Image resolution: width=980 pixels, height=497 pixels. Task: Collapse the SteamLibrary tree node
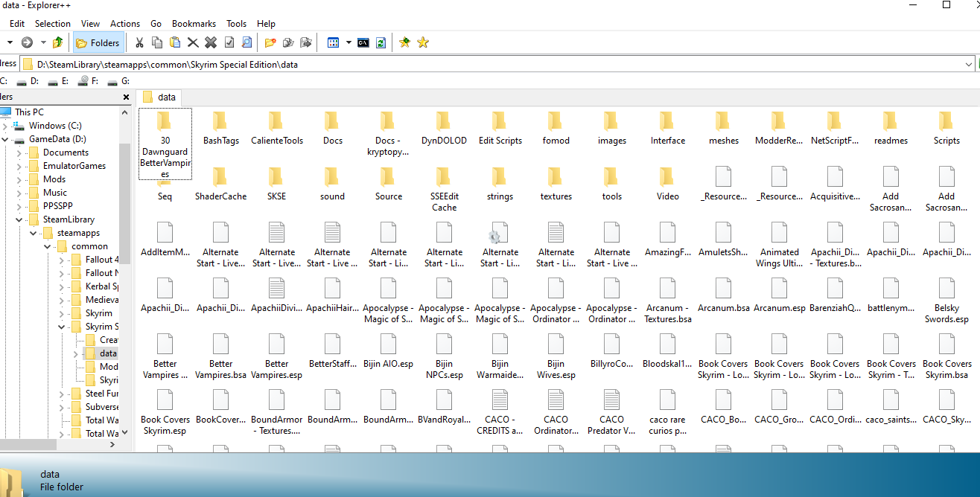[x=19, y=219]
